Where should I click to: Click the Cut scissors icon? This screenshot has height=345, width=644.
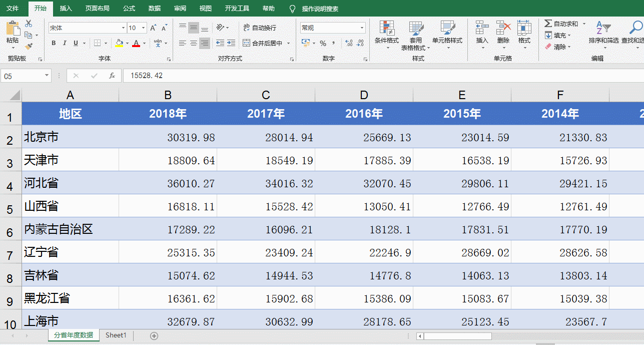point(29,24)
